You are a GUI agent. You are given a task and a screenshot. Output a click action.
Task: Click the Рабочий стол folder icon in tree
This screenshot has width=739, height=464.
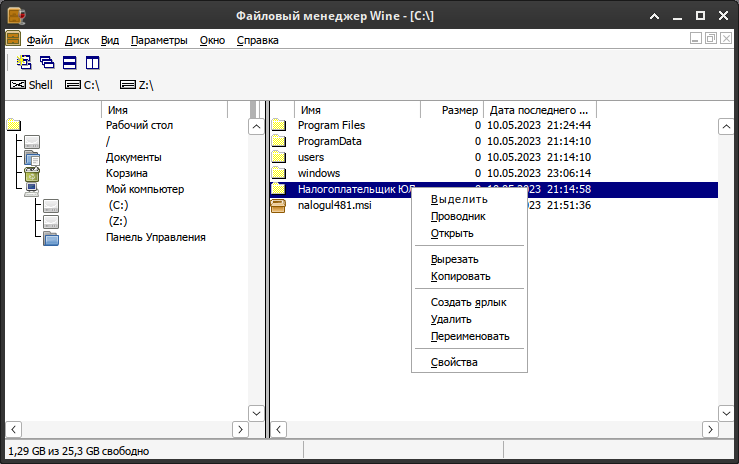pyautogui.click(x=14, y=125)
